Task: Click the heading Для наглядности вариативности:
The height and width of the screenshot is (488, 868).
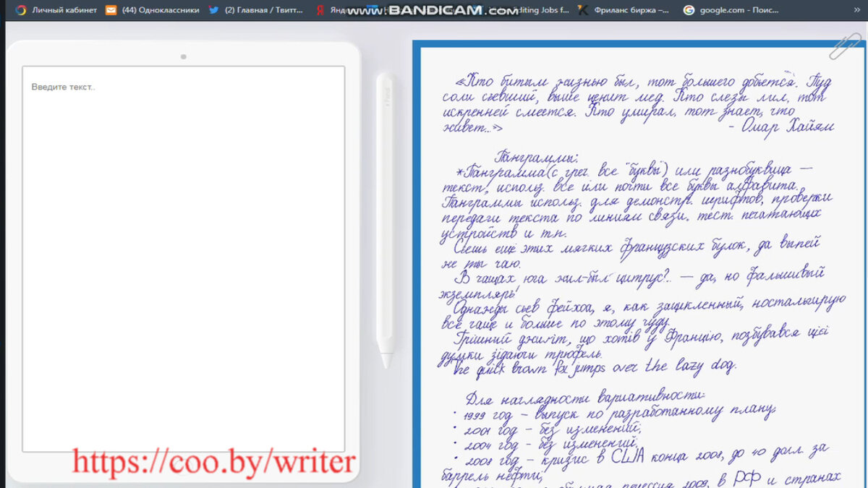Action: point(584,398)
